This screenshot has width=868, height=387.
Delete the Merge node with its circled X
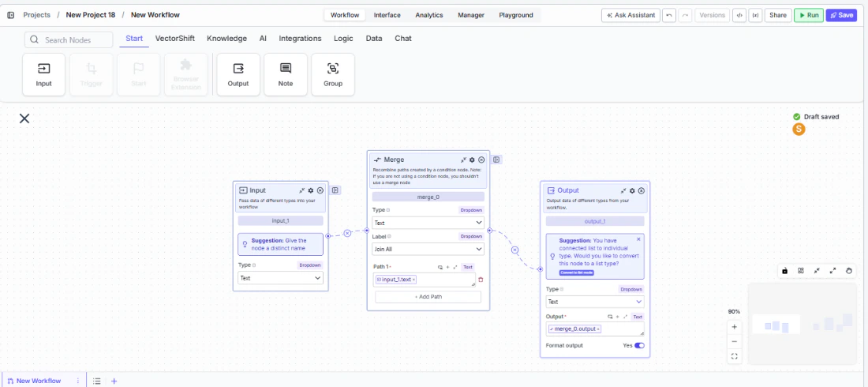[x=481, y=160]
